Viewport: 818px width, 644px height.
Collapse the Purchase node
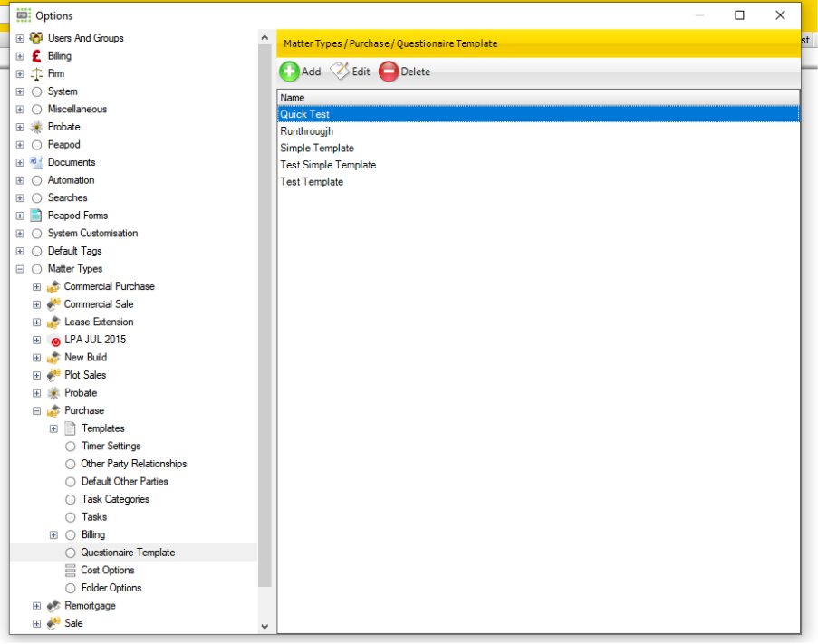pyautogui.click(x=36, y=410)
